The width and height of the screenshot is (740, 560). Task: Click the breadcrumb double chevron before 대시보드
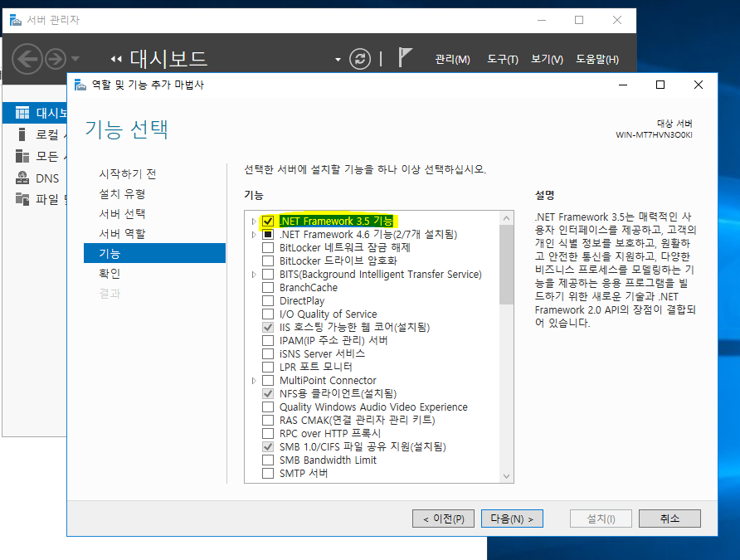click(x=116, y=60)
